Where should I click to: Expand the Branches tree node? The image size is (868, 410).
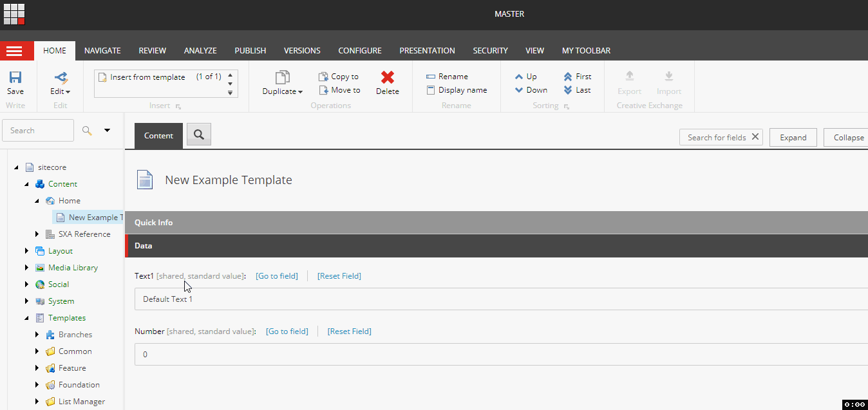click(x=37, y=335)
